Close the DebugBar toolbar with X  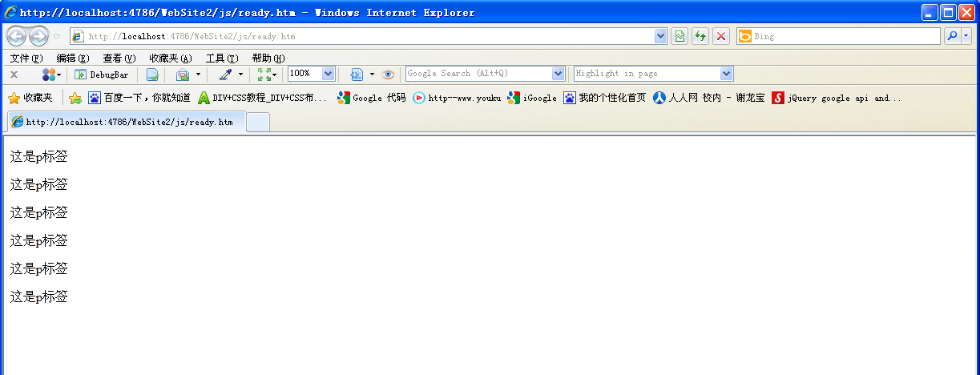(14, 74)
